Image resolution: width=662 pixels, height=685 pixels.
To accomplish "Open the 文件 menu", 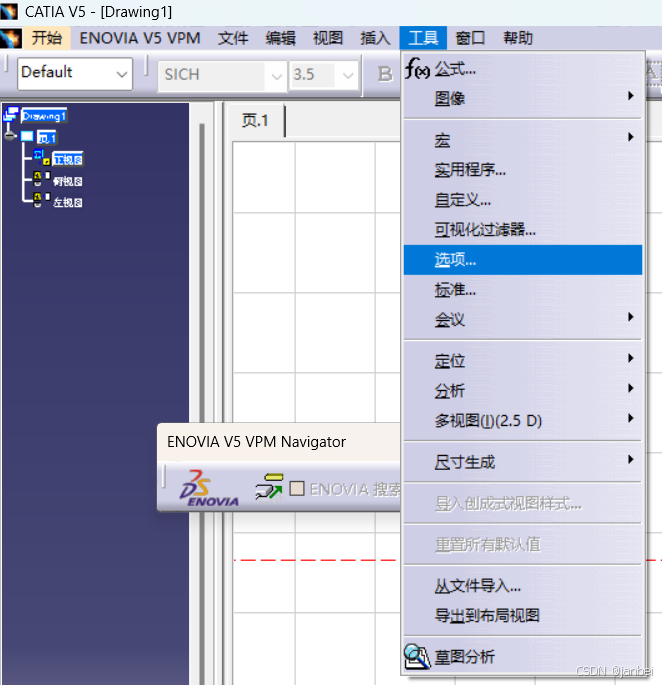I will (x=233, y=38).
